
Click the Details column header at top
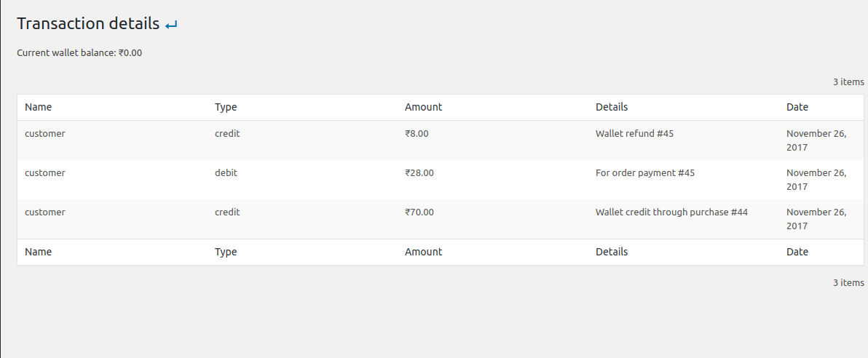tap(612, 107)
